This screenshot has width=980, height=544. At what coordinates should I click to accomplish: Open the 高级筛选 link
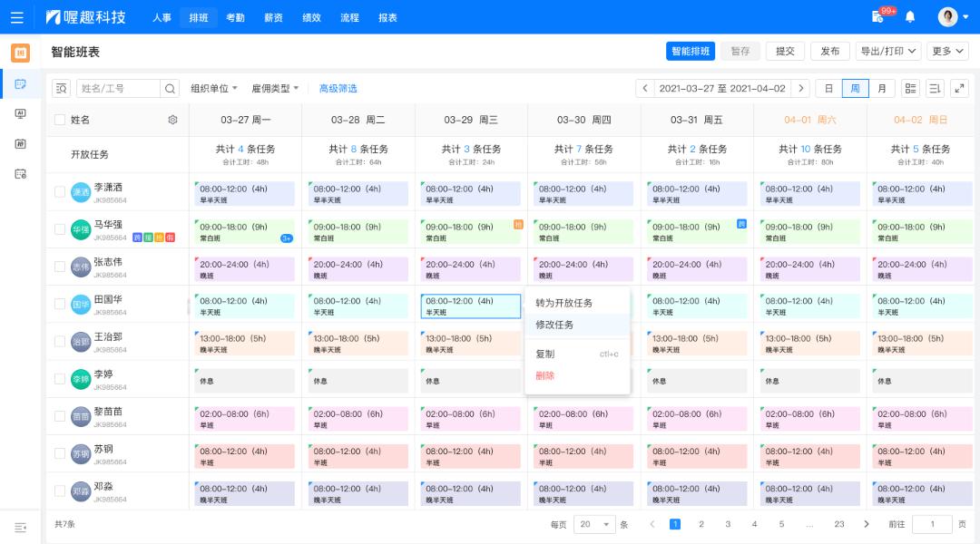pyautogui.click(x=338, y=89)
